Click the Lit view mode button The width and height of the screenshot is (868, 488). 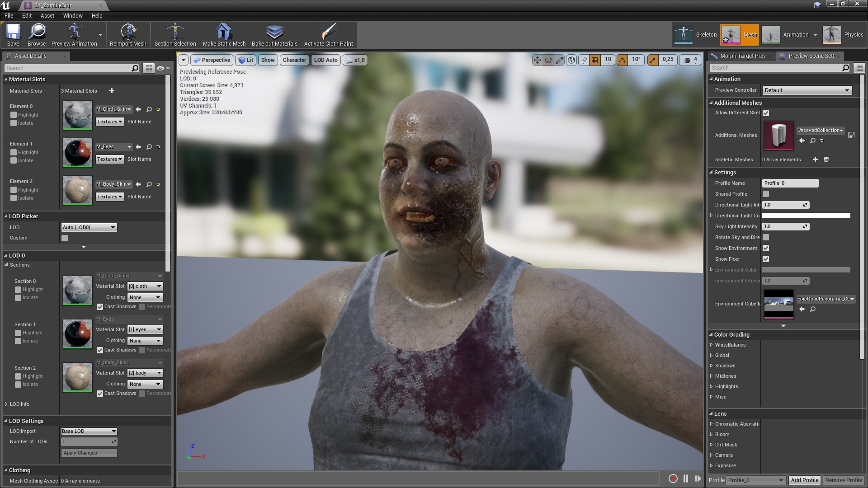pos(246,60)
